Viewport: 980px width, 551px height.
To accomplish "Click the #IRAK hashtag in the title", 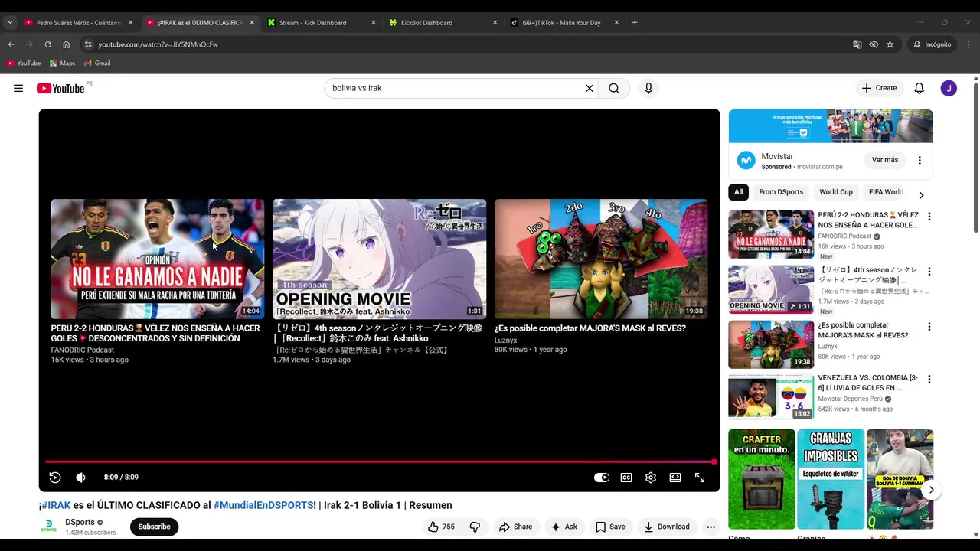I will [56, 505].
